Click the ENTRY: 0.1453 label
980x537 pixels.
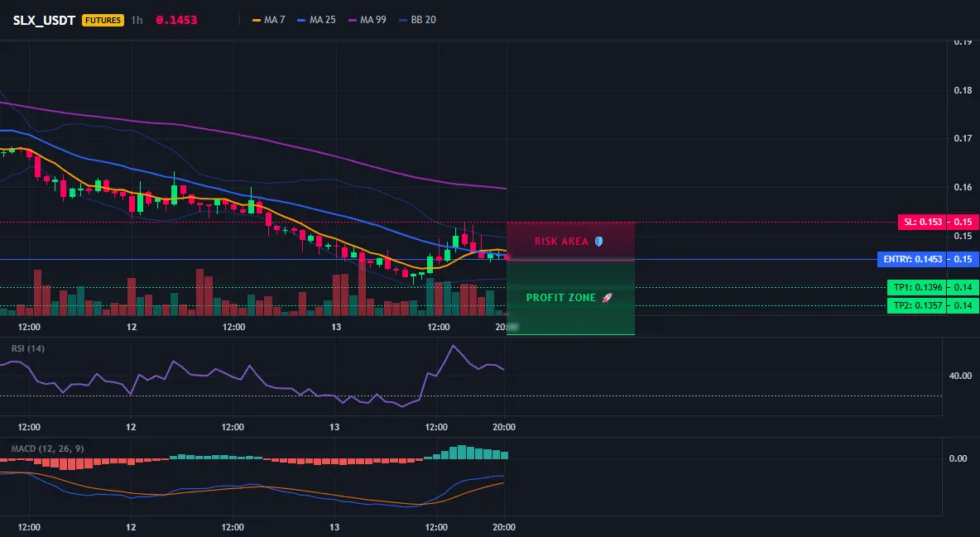click(x=912, y=259)
